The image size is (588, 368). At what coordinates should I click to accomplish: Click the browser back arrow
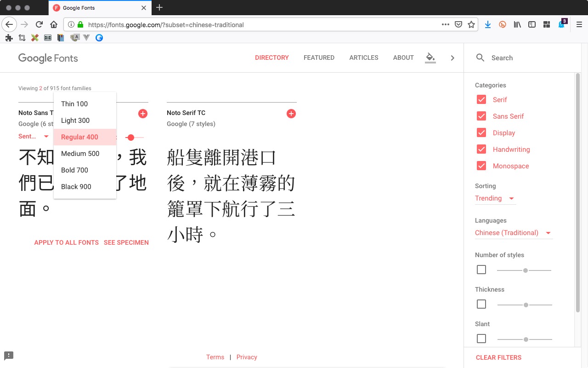[9, 25]
